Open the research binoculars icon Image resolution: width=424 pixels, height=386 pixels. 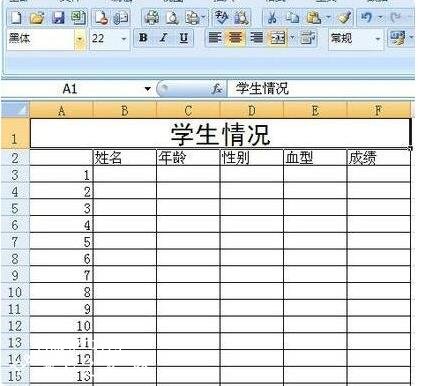tap(241, 18)
